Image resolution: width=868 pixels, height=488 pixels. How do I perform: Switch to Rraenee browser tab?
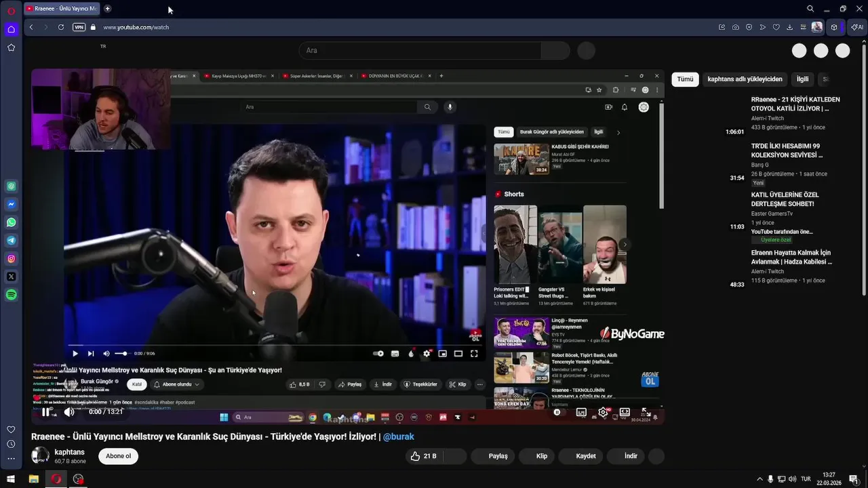[61, 9]
